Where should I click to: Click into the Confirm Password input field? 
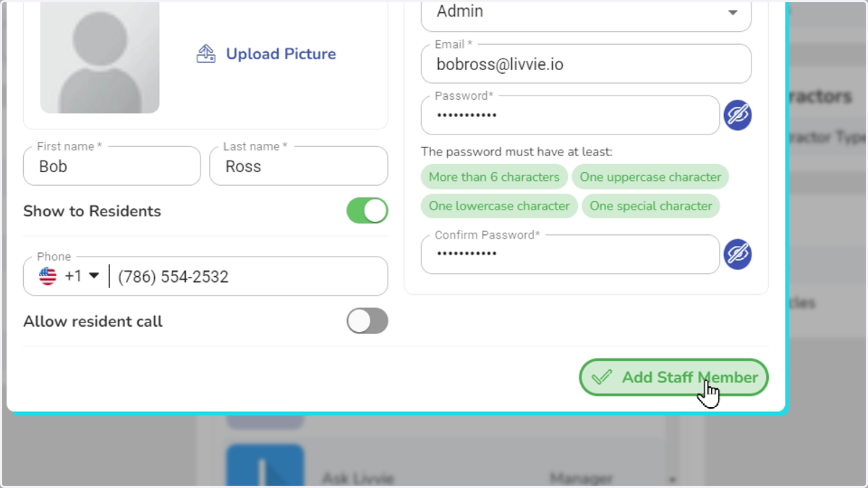coord(570,254)
